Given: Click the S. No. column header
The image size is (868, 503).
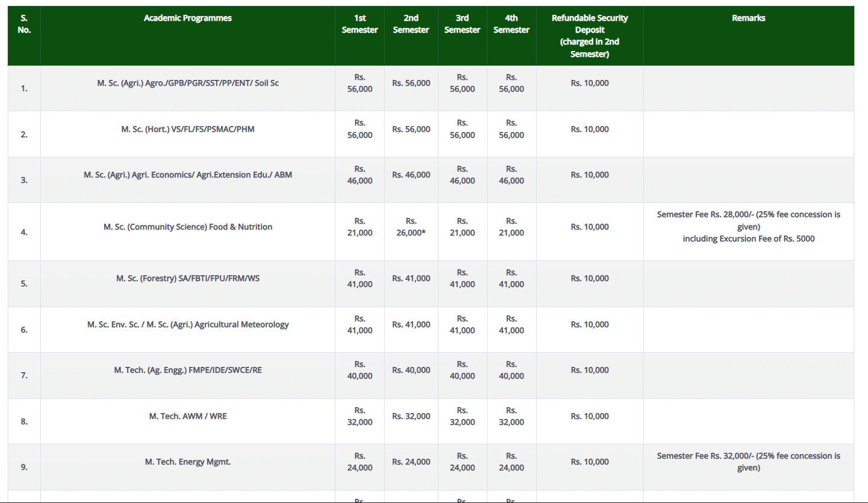Looking at the screenshot, I should click(24, 24).
